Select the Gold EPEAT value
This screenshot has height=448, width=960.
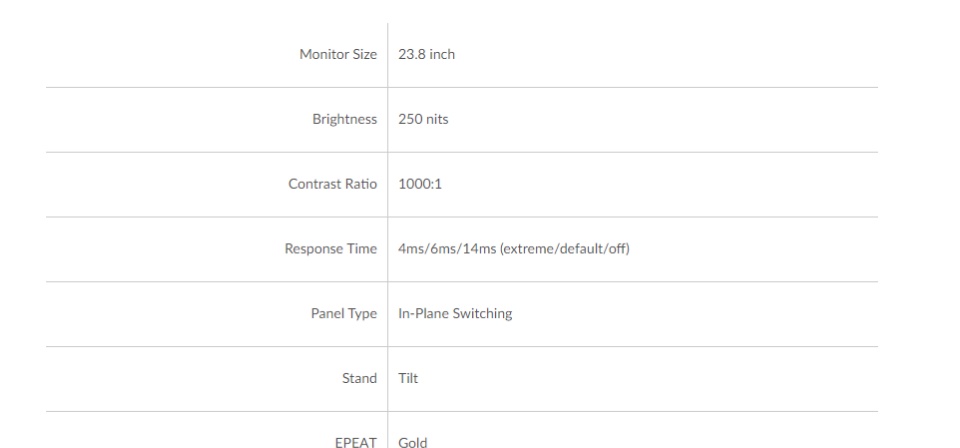[x=413, y=442]
